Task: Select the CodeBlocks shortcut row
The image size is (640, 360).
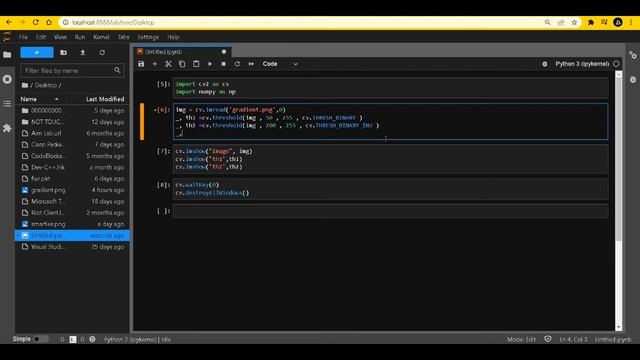Action: (x=72, y=156)
